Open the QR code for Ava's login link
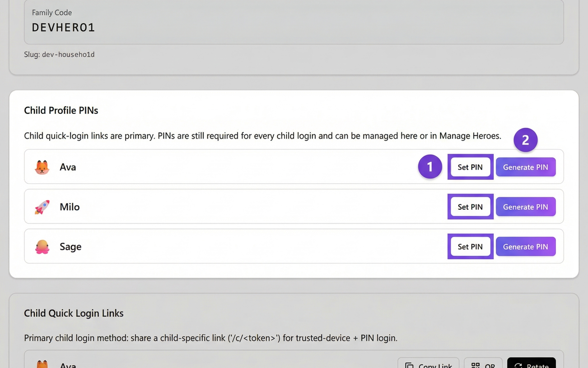 click(x=483, y=366)
